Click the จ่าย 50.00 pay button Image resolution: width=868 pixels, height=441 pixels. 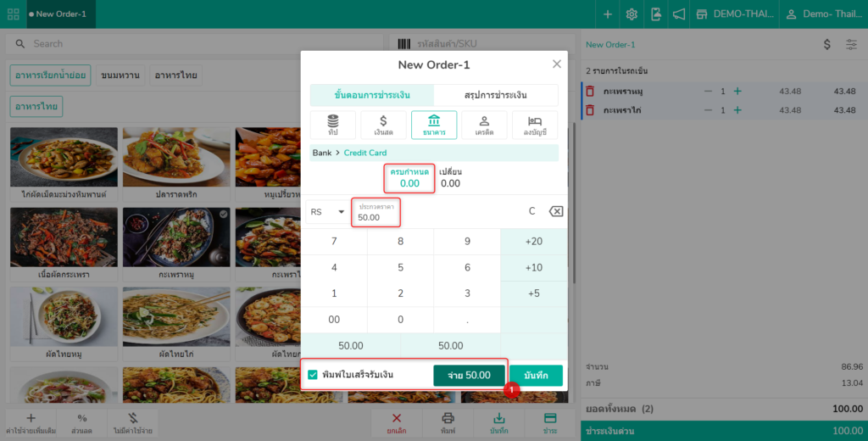469,375
